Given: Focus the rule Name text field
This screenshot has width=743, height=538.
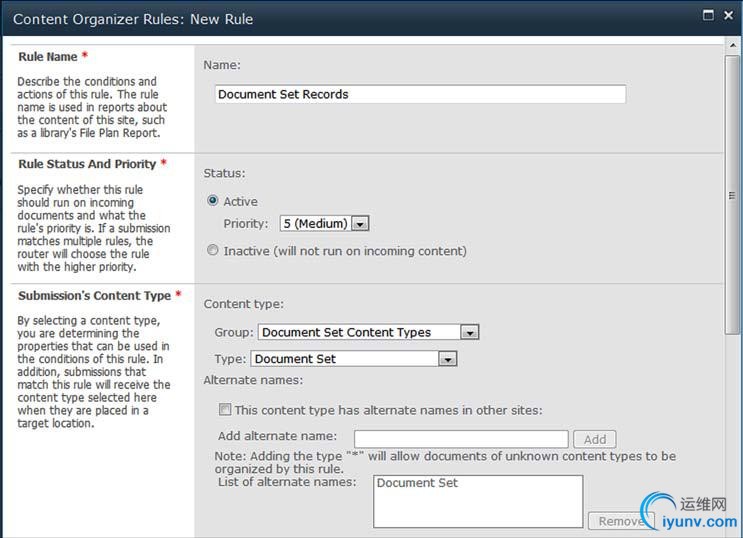Looking at the screenshot, I should click(420, 94).
